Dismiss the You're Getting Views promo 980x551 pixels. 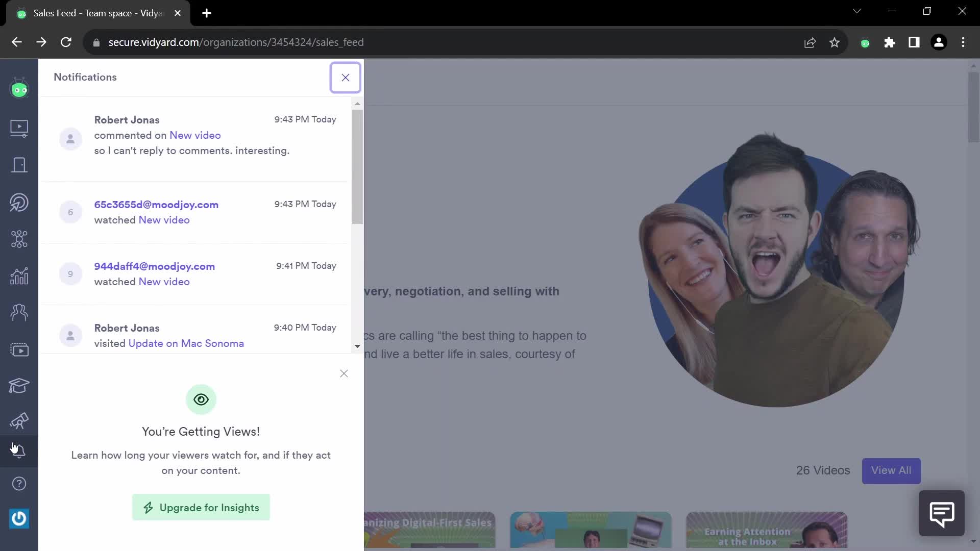coord(344,373)
